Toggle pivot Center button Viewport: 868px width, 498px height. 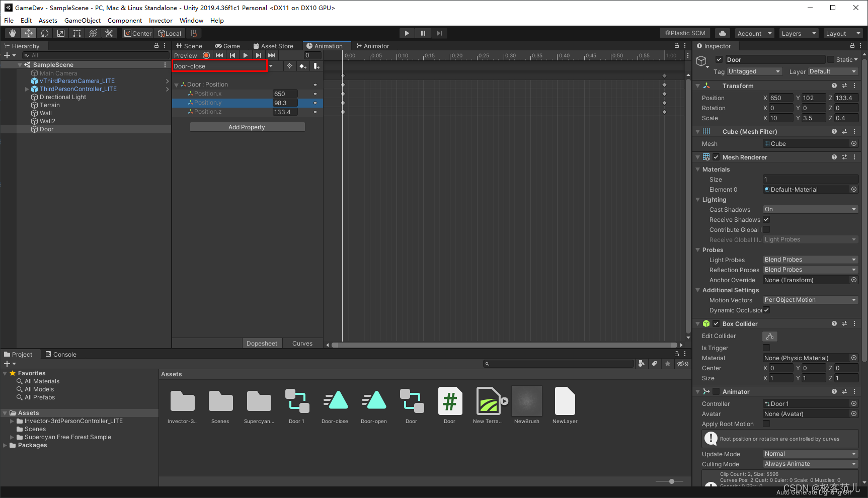coord(138,33)
